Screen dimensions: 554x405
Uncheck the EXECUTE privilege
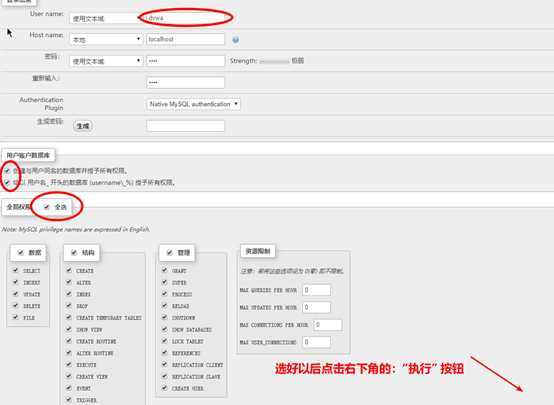tap(69, 364)
